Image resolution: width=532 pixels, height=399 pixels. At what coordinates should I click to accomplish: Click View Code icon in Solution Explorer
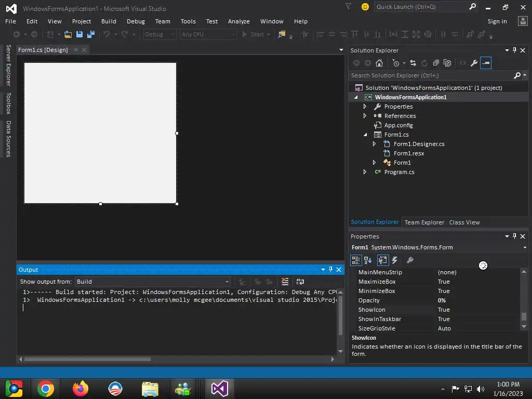click(463, 63)
